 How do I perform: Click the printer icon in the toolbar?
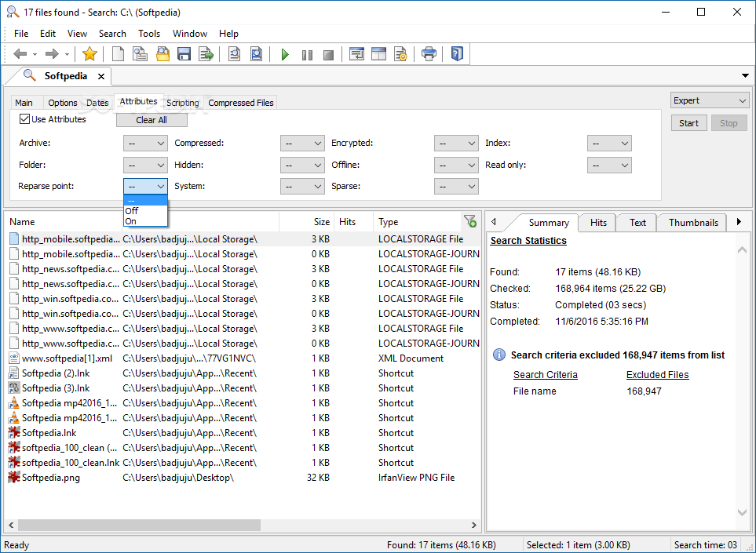click(429, 54)
